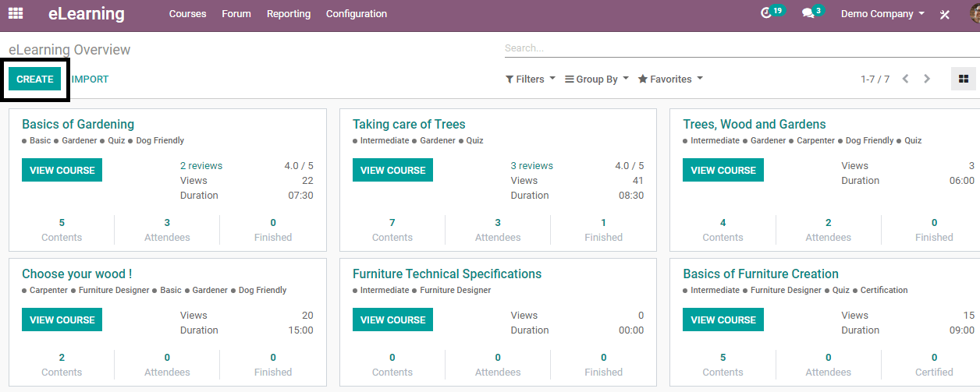Open the Favorites dropdown
This screenshot has width=980, height=392.
pos(670,79)
